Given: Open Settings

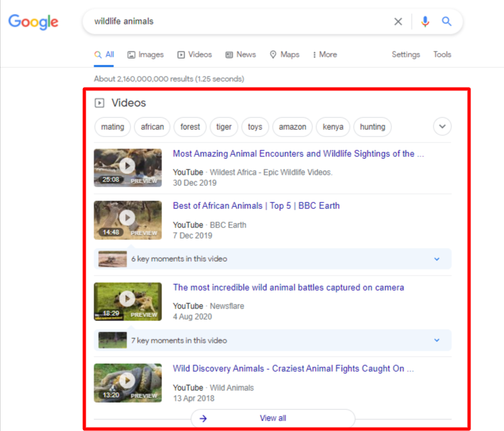Looking at the screenshot, I should pyautogui.click(x=406, y=55).
